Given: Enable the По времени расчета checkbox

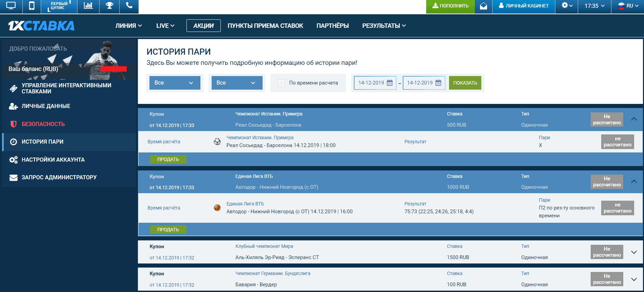Looking at the screenshot, I should 281,83.
